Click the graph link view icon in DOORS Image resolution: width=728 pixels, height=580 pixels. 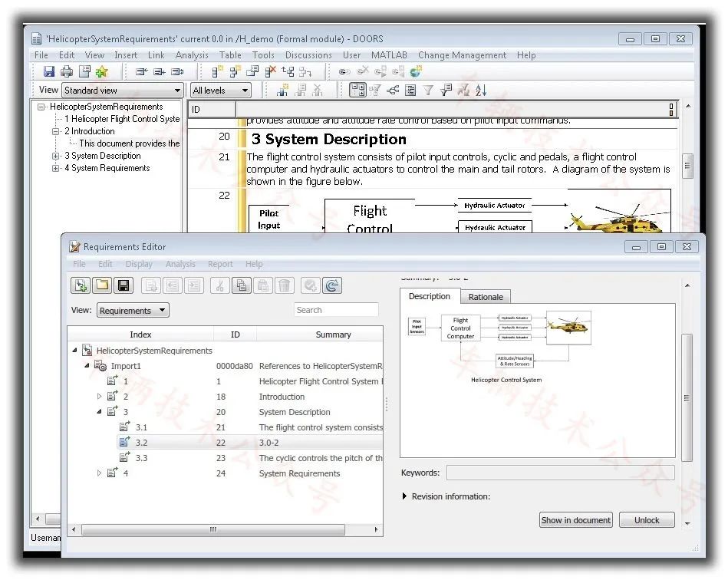coord(393,90)
